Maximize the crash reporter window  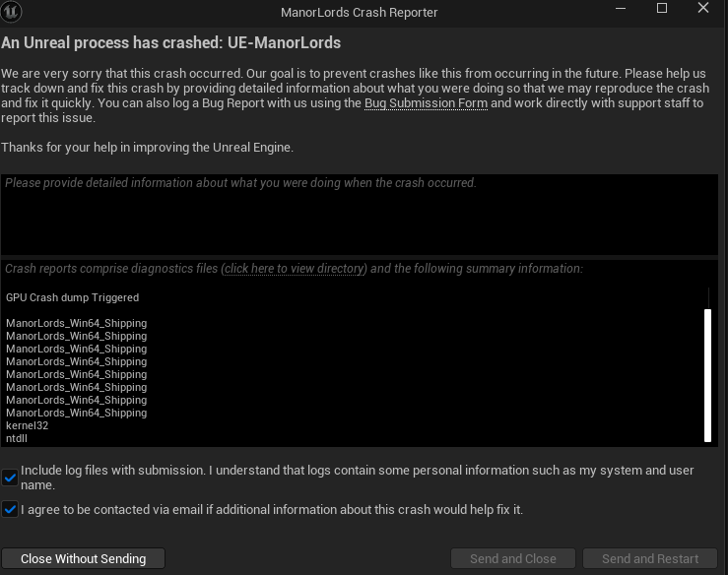coord(662,9)
